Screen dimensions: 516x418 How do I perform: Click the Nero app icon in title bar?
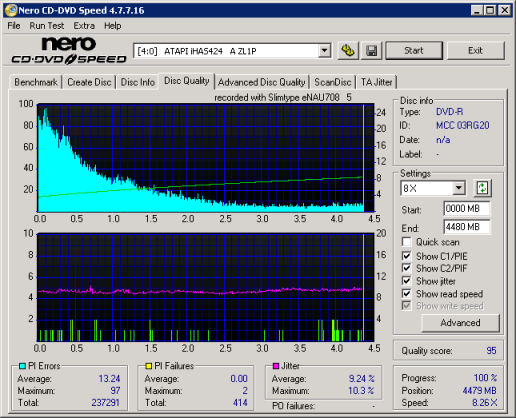[11, 10]
